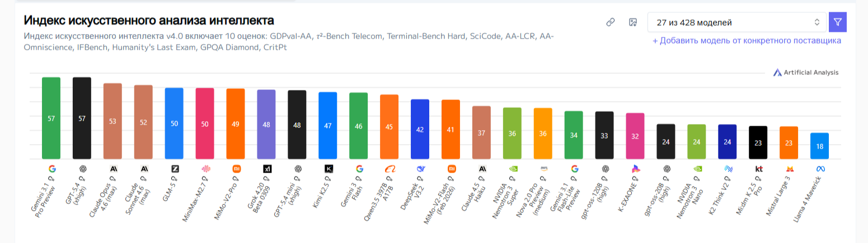Click the Artificial Analysis logo watermark
The height and width of the screenshot is (243, 868).
point(806,73)
